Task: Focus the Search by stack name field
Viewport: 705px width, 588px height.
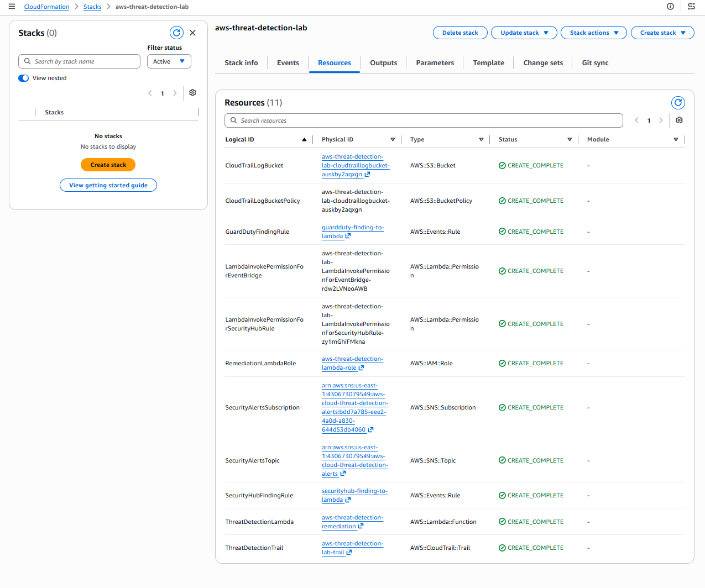Action: coord(79,61)
